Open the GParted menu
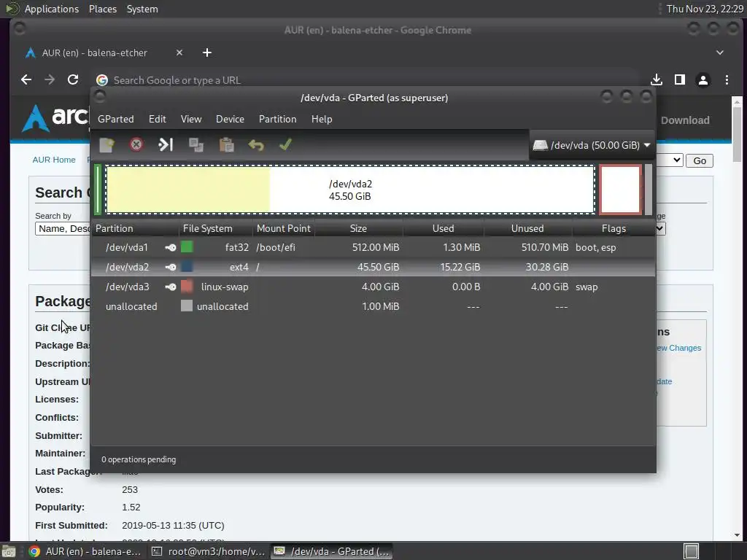 116,119
